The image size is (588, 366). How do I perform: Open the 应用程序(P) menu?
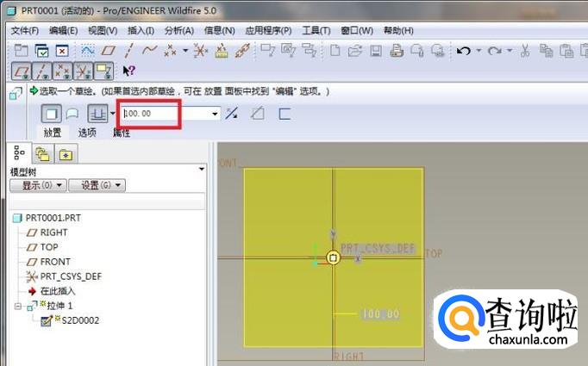[268, 30]
